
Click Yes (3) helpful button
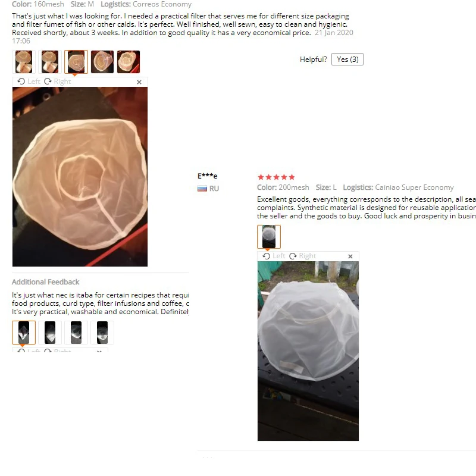[347, 59]
